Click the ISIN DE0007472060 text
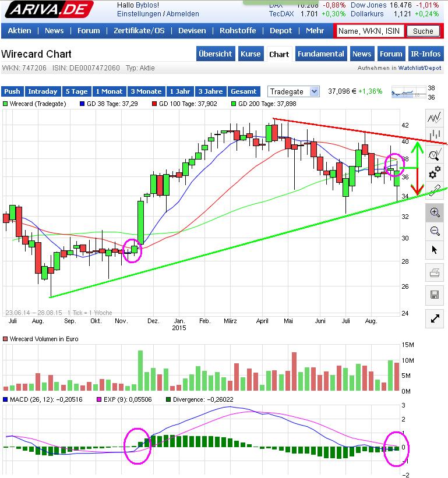The width and height of the screenshot is (448, 478). pos(86,68)
